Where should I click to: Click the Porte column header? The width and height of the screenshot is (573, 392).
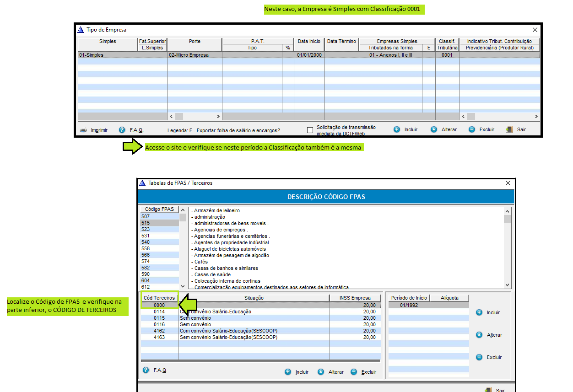195,44
